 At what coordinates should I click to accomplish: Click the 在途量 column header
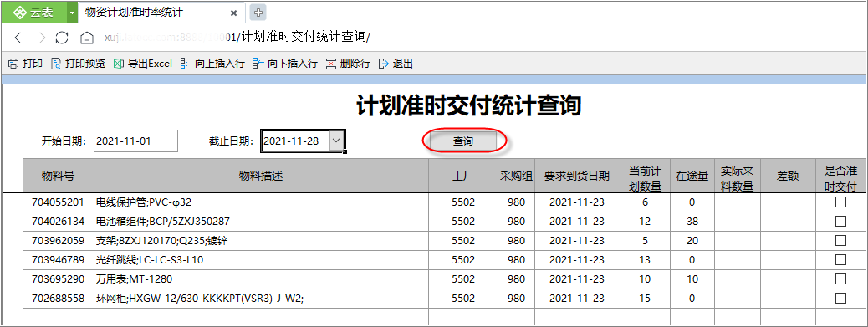pyautogui.click(x=692, y=176)
